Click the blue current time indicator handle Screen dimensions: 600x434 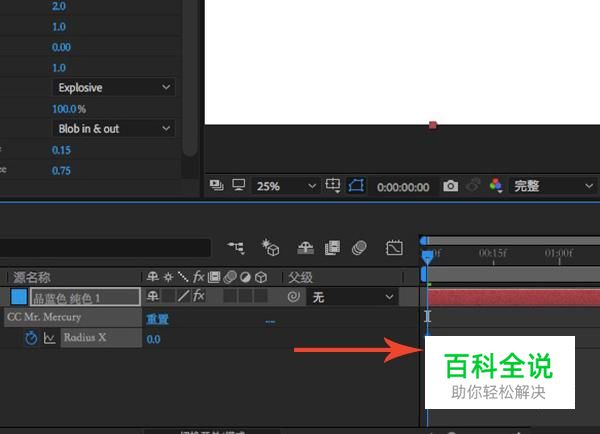[427, 256]
